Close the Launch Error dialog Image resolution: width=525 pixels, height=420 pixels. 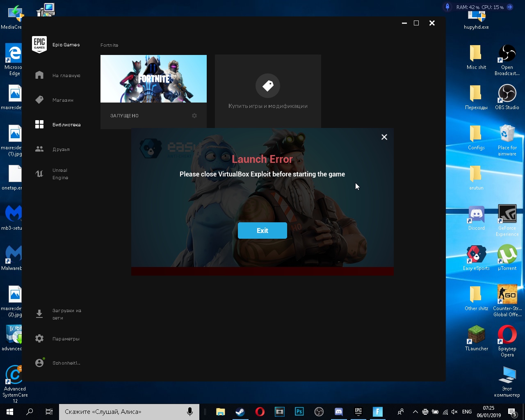(384, 137)
